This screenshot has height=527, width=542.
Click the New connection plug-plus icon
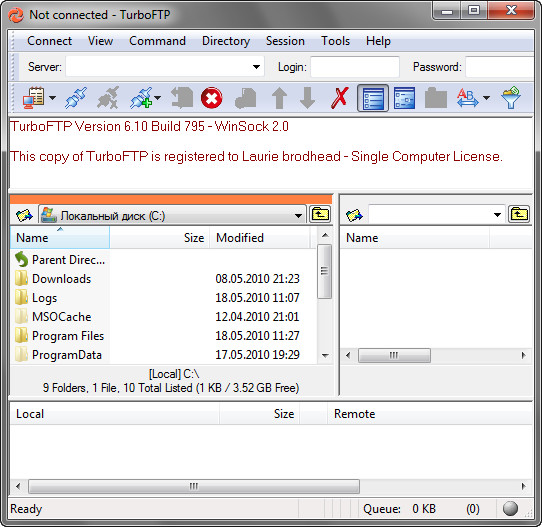point(142,98)
